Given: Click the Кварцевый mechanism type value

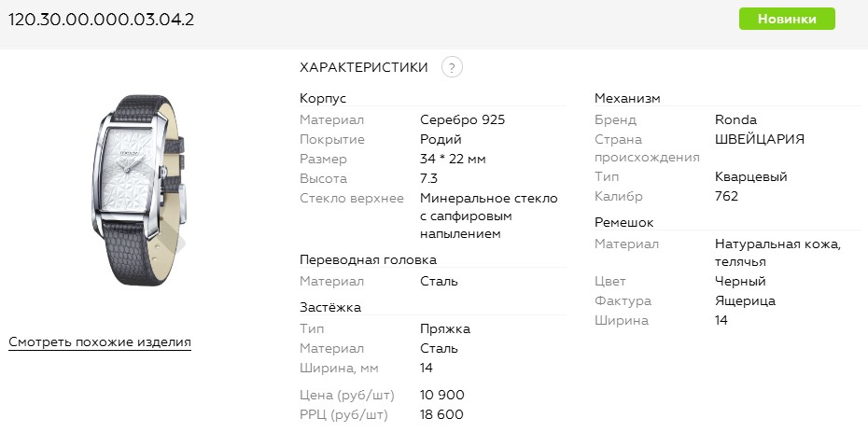Looking at the screenshot, I should [751, 176].
